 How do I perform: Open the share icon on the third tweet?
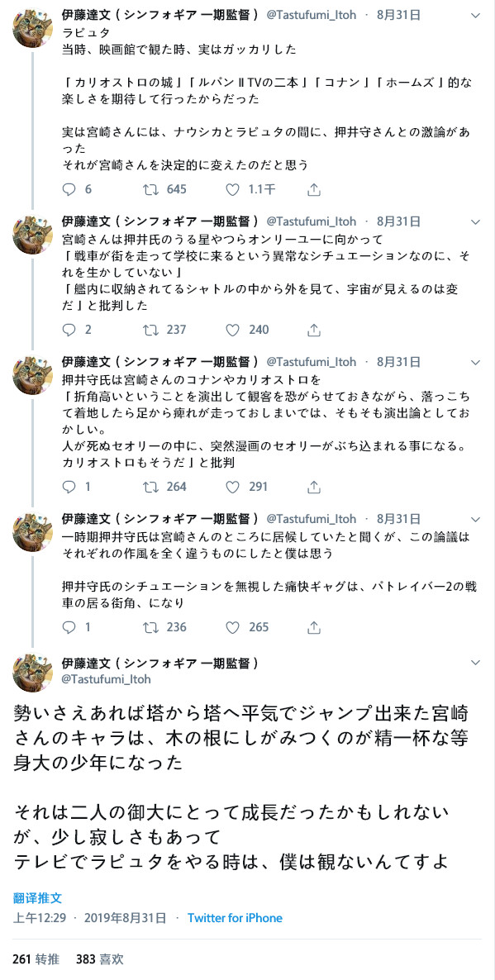(x=314, y=488)
